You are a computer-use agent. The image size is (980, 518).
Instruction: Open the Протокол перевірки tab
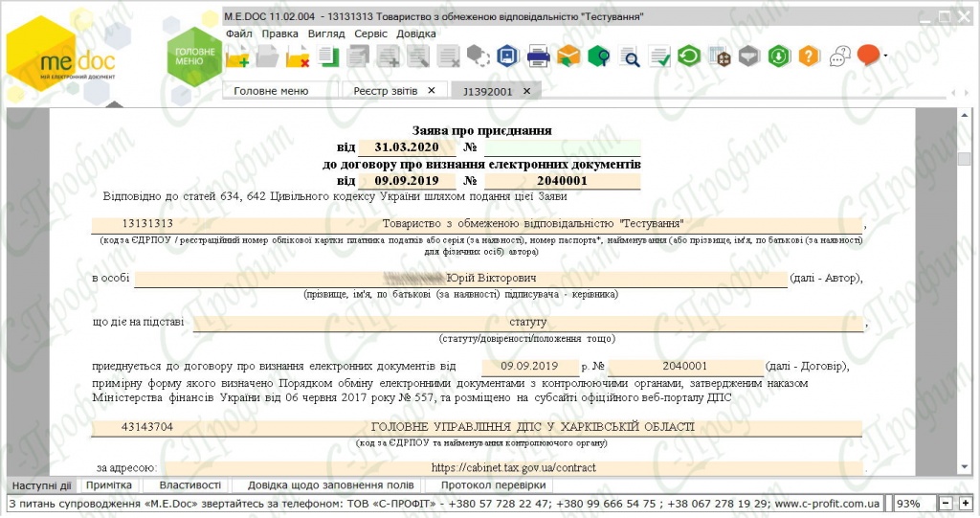pyautogui.click(x=493, y=485)
